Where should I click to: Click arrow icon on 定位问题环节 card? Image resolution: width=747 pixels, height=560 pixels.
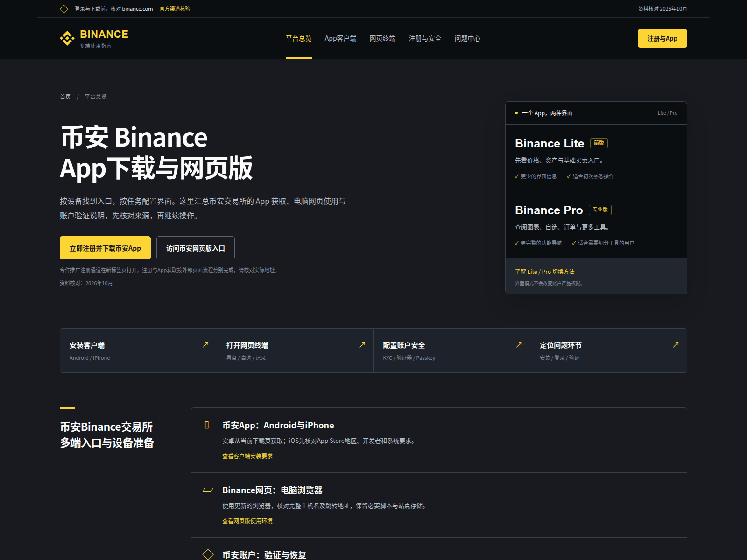[x=676, y=344]
